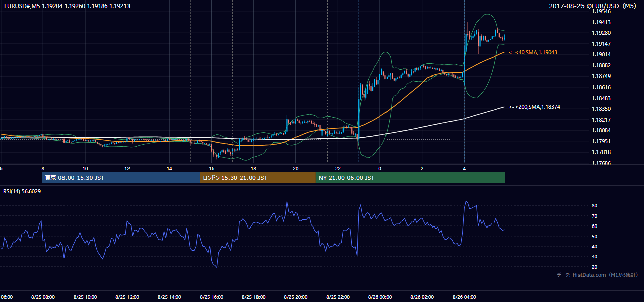Click hour tick 20 under the price chart

(296, 168)
